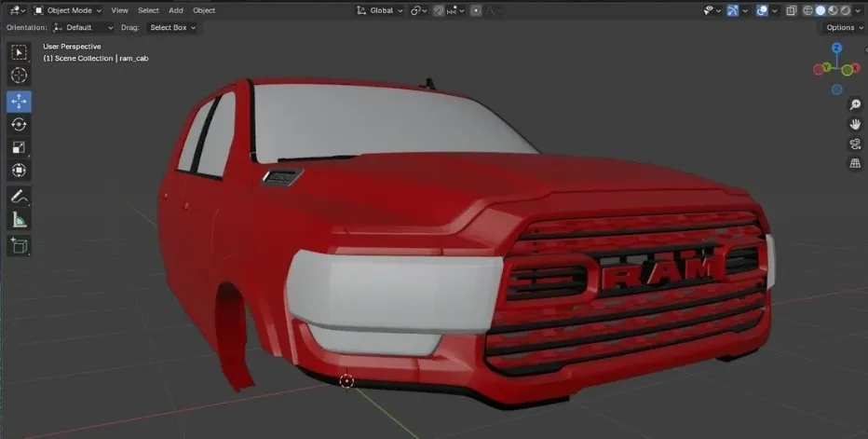This screenshot has height=439, width=868.
Task: Click the Object Mode square icon
Action: tap(39, 10)
